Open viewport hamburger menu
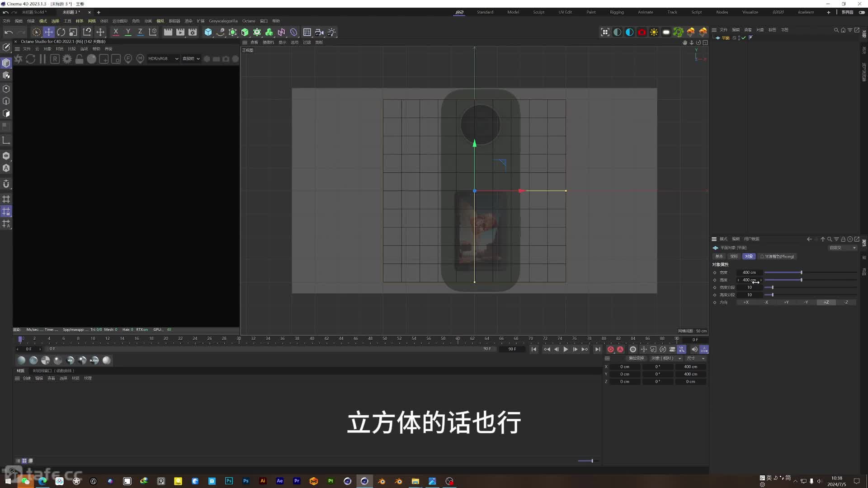The image size is (868, 488). coord(245,42)
